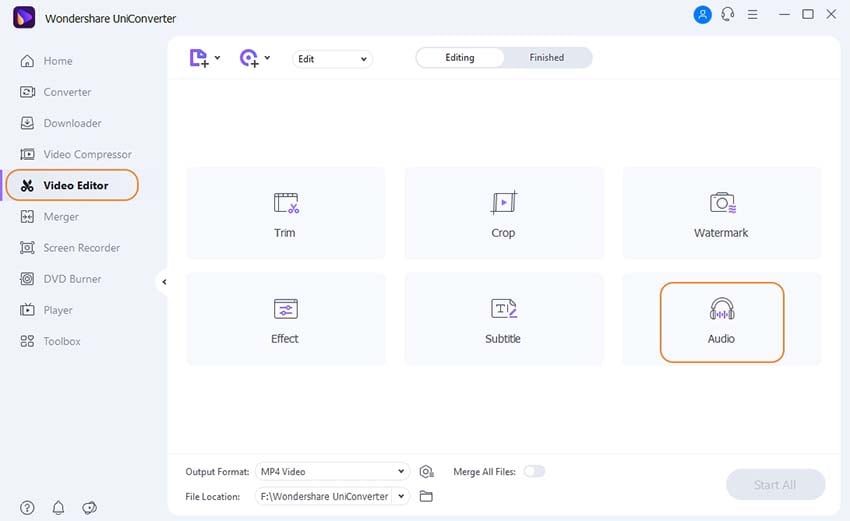
Task: Go to the Downloader section
Action: pyautogui.click(x=60, y=123)
